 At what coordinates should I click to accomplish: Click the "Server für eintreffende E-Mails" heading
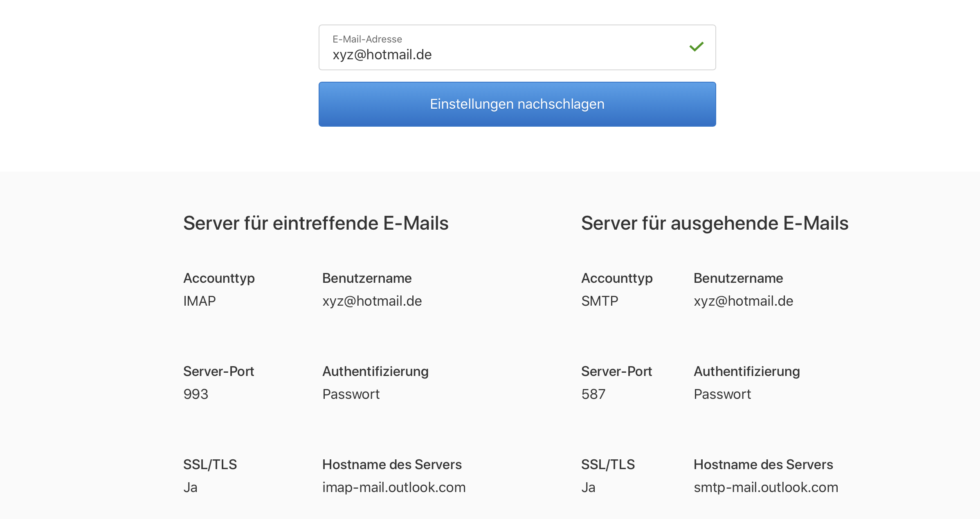pyautogui.click(x=316, y=223)
